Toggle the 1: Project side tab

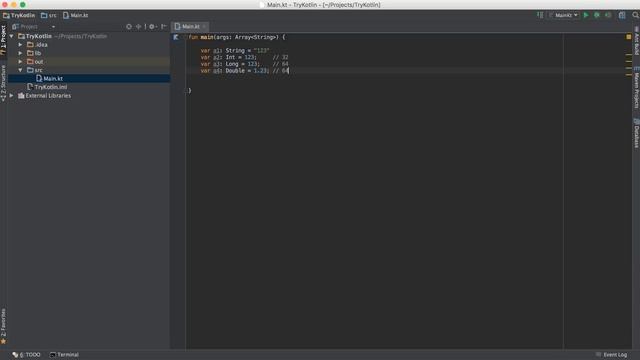pyautogui.click(x=3, y=40)
